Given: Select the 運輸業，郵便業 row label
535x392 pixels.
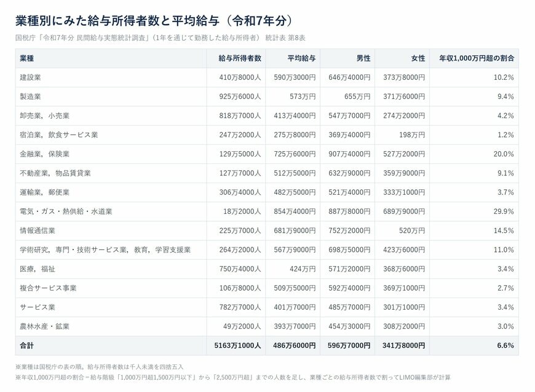Looking at the screenshot, I should 44,192.
